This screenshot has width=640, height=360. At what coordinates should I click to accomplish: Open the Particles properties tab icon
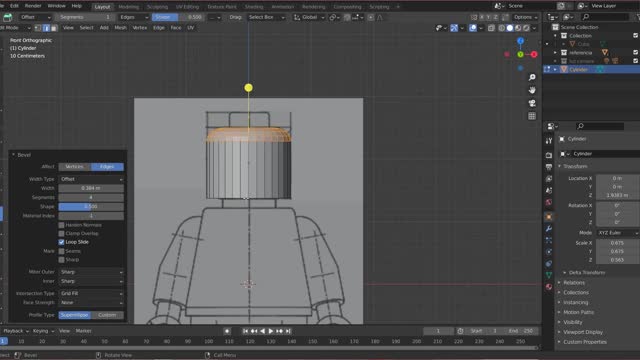[549, 240]
